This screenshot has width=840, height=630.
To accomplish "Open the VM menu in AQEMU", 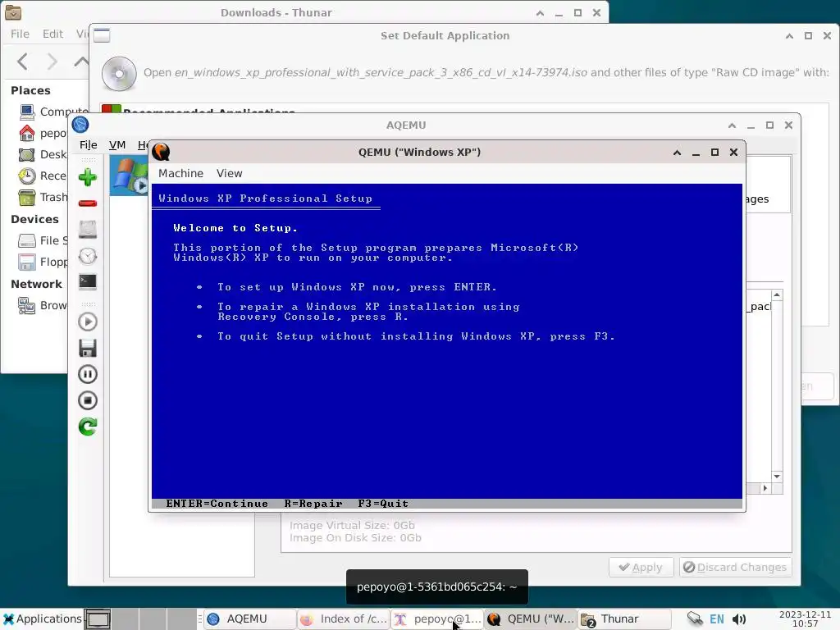I will coord(116,145).
